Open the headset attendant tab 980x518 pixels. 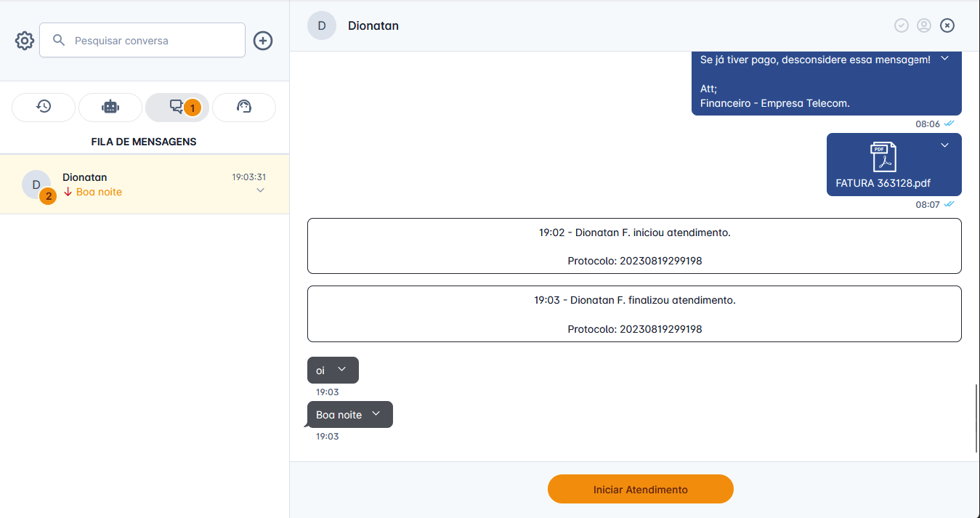pos(244,107)
